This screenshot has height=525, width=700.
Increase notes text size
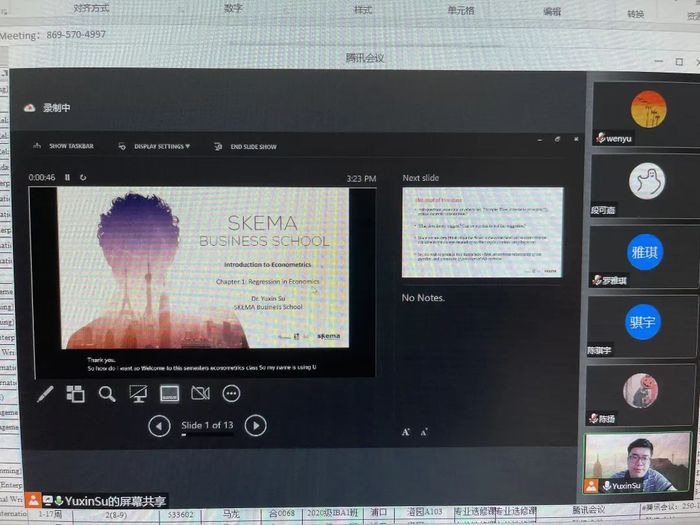(406, 432)
